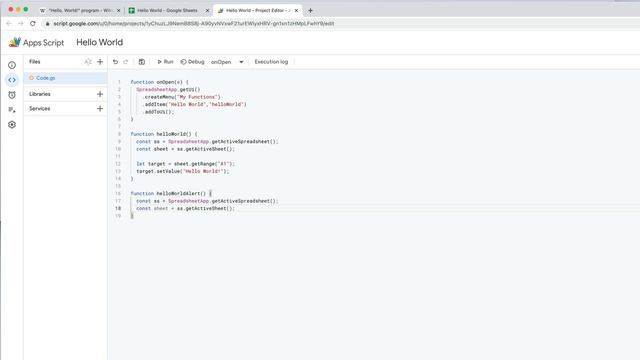Click the function helloWorldAlert() declaration line
Viewport: 640px width, 360px height.
[171, 193]
